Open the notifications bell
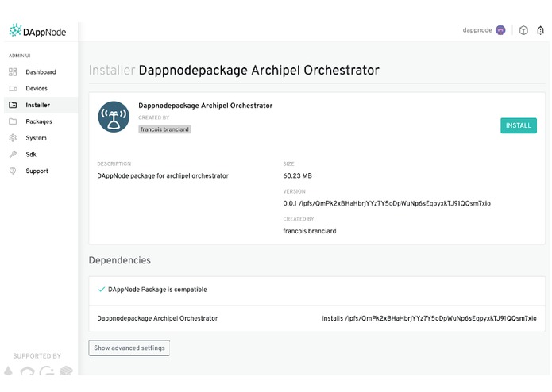The width and height of the screenshot is (552, 392). coord(540,30)
